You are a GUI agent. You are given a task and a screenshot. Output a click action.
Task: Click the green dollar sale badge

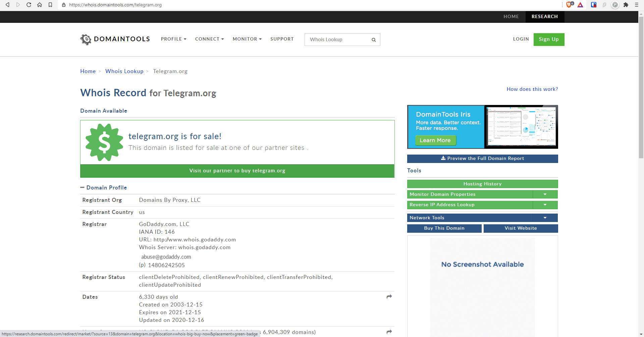[104, 142]
